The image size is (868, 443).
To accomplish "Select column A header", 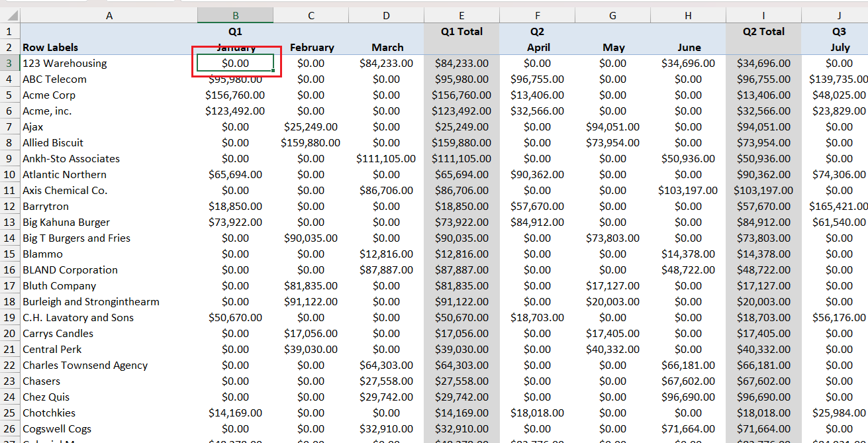I will [x=109, y=15].
